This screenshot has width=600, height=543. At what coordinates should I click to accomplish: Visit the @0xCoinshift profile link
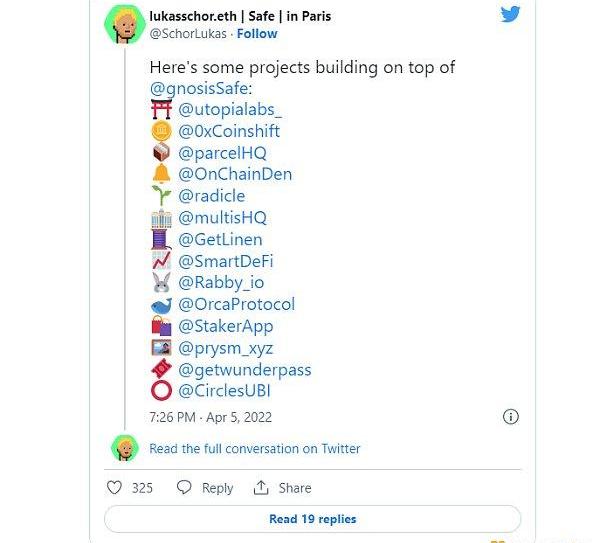pos(229,131)
